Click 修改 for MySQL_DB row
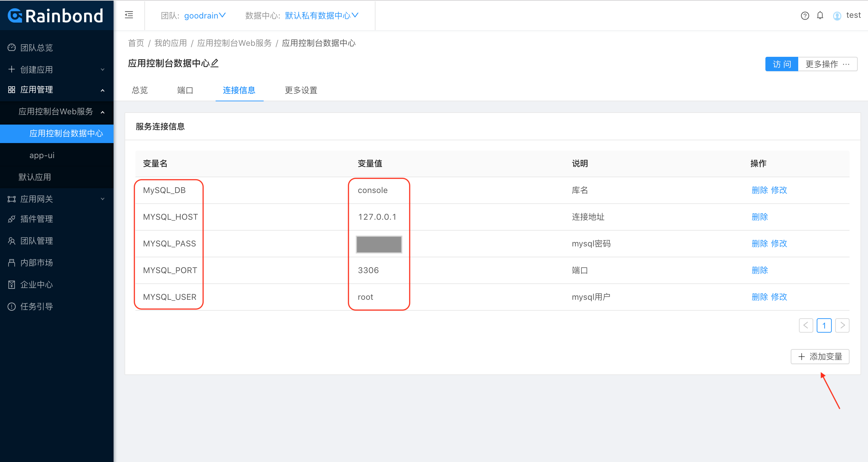The height and width of the screenshot is (462, 868). (779, 190)
